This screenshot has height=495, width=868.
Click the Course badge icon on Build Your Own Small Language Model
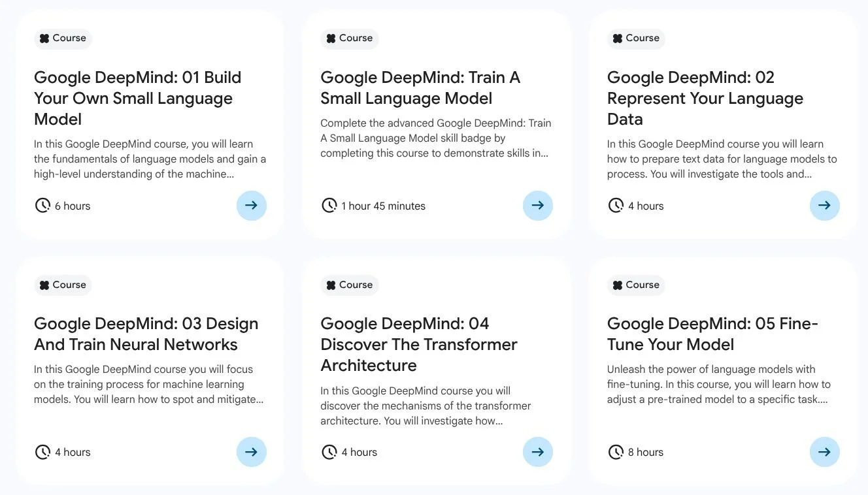point(44,38)
